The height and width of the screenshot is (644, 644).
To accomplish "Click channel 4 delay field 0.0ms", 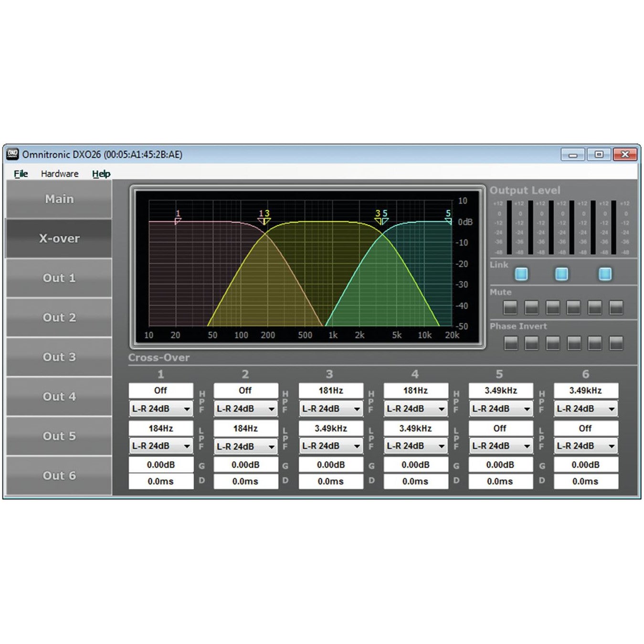I will pyautogui.click(x=416, y=481).
